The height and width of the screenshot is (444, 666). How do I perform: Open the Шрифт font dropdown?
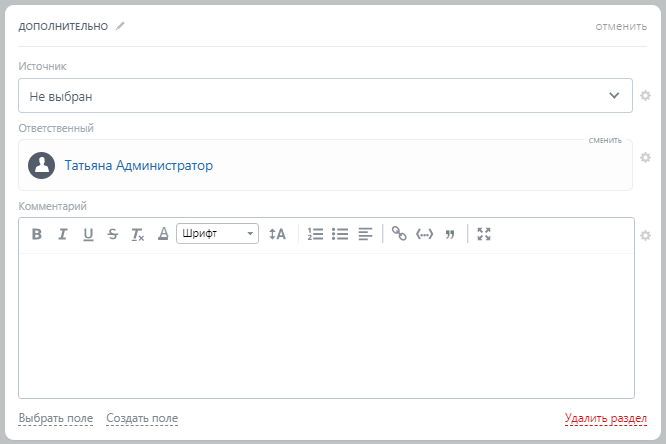coord(217,233)
